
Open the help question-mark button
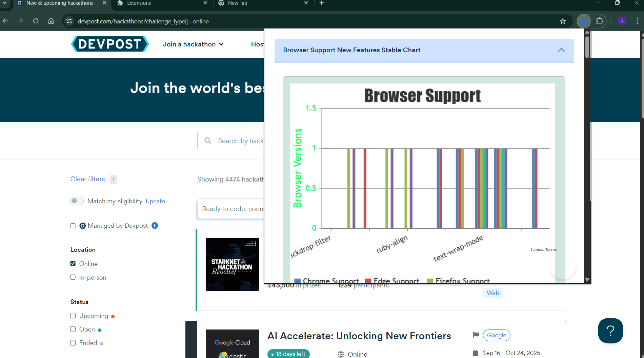[x=610, y=331]
